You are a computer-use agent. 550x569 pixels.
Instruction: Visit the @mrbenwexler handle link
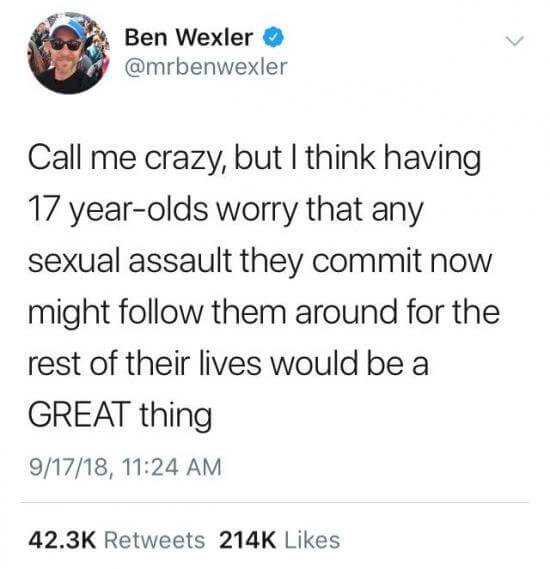click(206, 67)
